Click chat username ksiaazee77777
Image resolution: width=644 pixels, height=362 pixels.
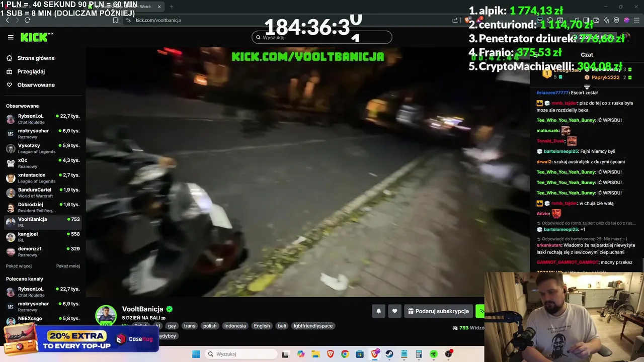tap(552, 93)
